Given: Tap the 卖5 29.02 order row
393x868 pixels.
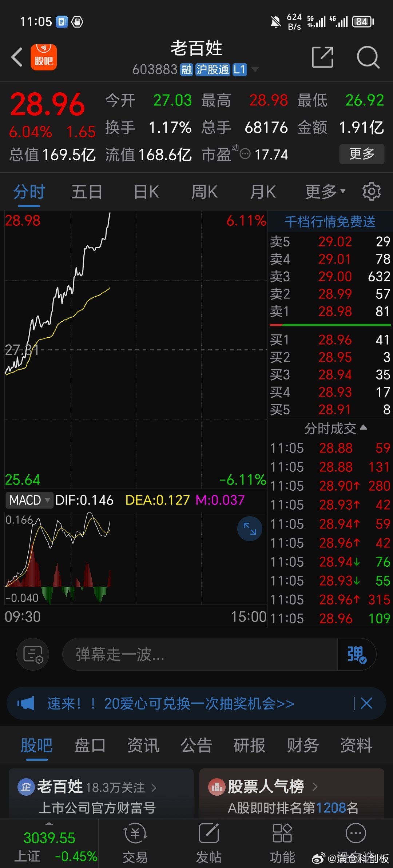Looking at the screenshot, I should click(330, 242).
